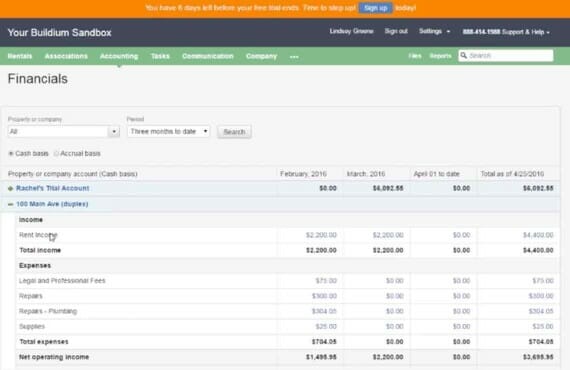This screenshot has height=370, width=570.
Task: Click the April 01 to date column header
Action: coord(437,174)
